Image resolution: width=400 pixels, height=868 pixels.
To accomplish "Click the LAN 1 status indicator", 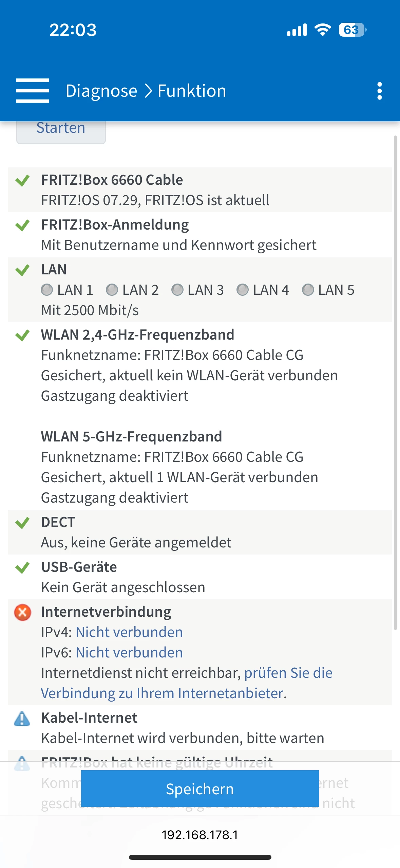I will click(47, 290).
